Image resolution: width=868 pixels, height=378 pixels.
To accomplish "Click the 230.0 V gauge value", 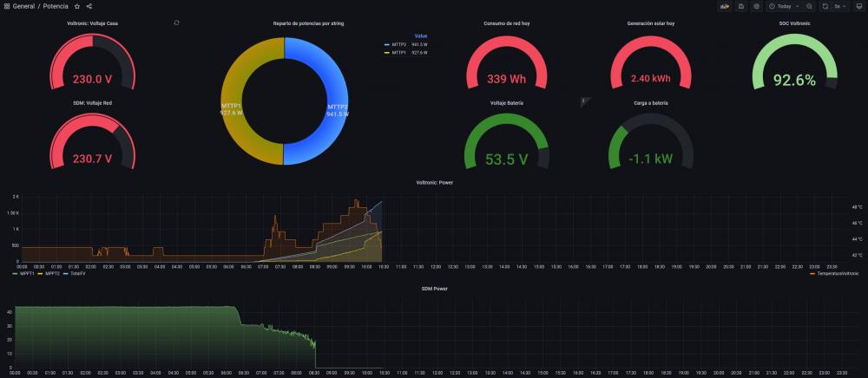I will tap(93, 80).
